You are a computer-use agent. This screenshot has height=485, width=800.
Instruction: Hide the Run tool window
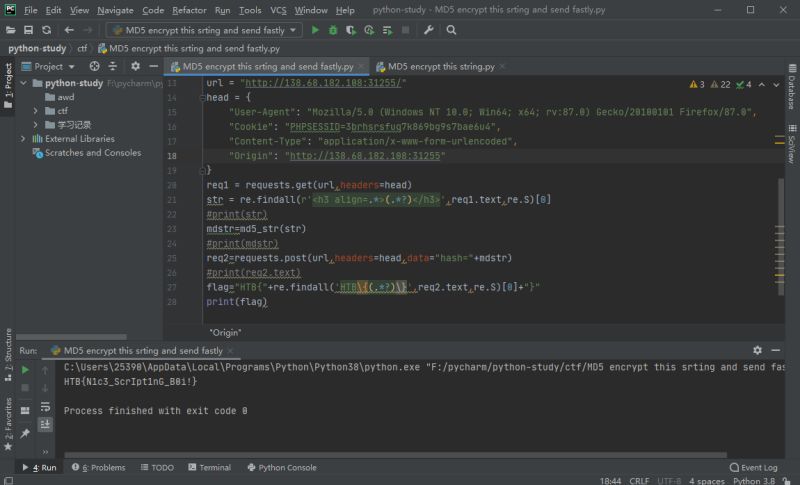click(776, 350)
